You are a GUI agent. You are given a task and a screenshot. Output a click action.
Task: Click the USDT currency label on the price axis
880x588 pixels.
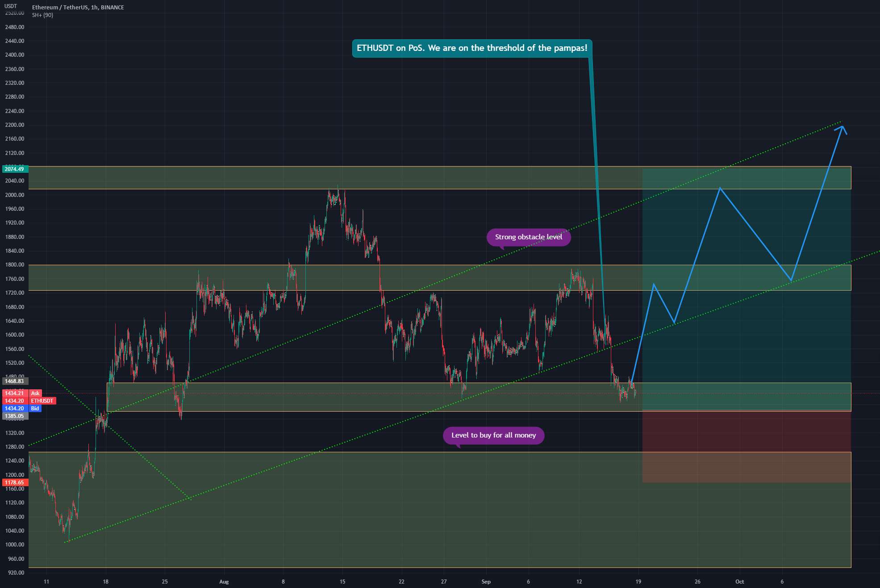[11, 6]
